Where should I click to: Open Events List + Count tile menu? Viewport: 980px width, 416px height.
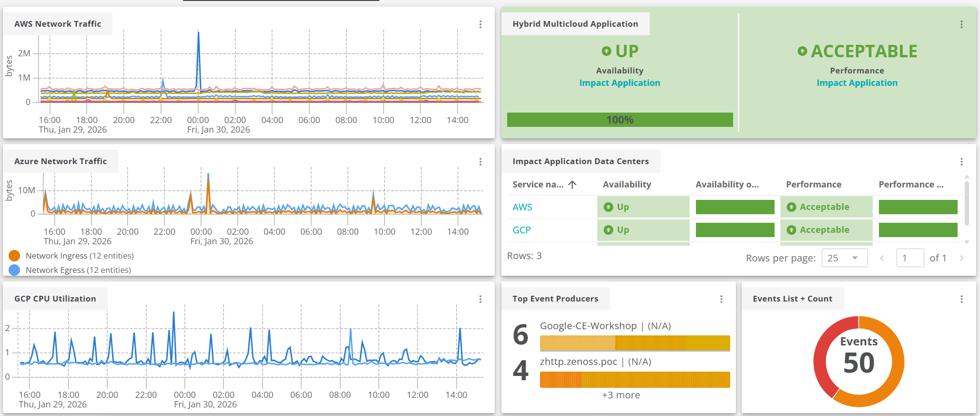tap(961, 299)
